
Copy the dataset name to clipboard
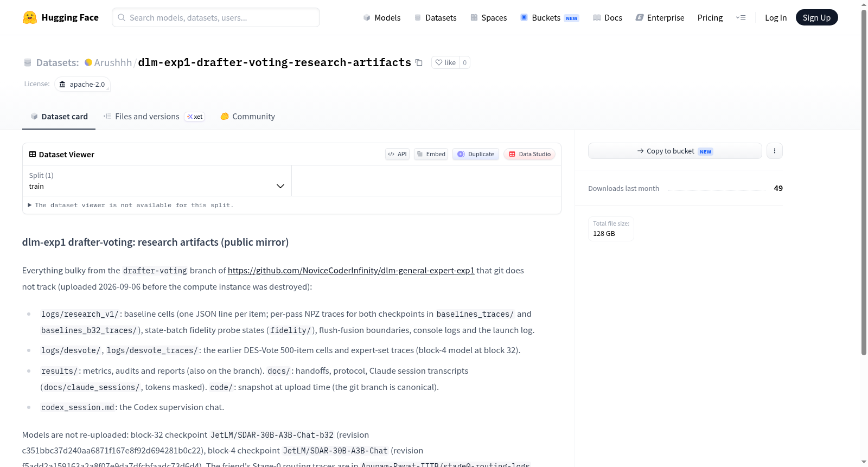[419, 62]
